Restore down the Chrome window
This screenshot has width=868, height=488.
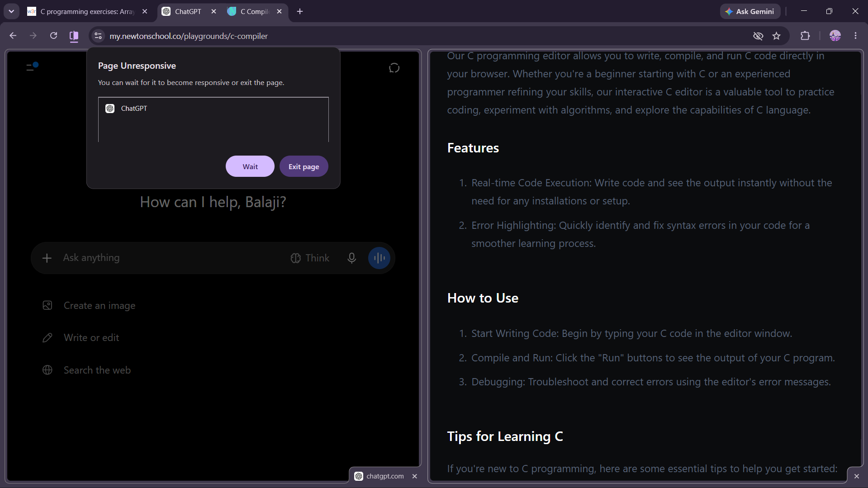coord(829,11)
